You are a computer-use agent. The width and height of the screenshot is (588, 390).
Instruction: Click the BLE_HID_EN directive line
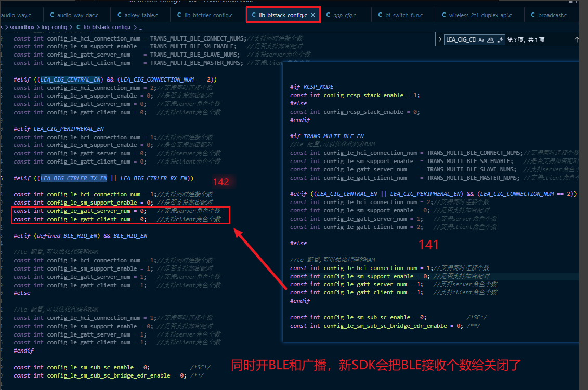[x=80, y=236]
